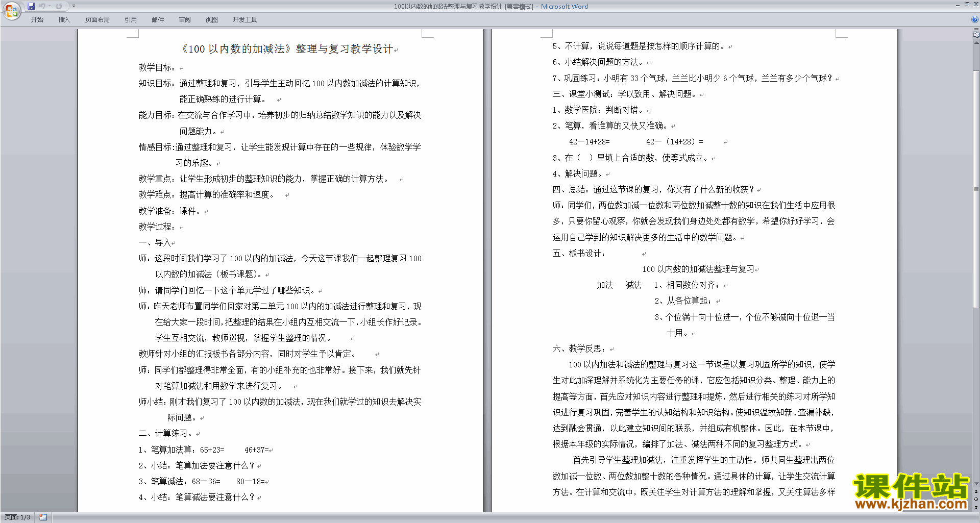980x523 pixels.
Task: Click the Next Page browse button
Action: [x=976, y=507]
